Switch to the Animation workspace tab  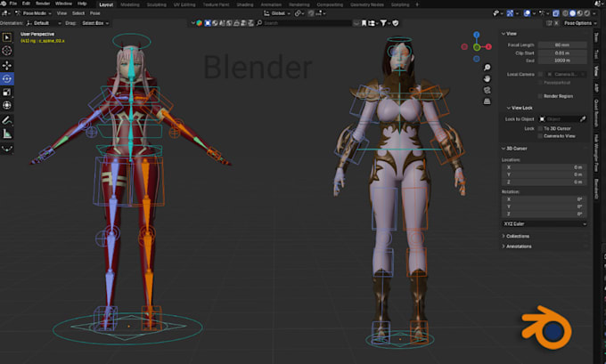(x=271, y=4)
